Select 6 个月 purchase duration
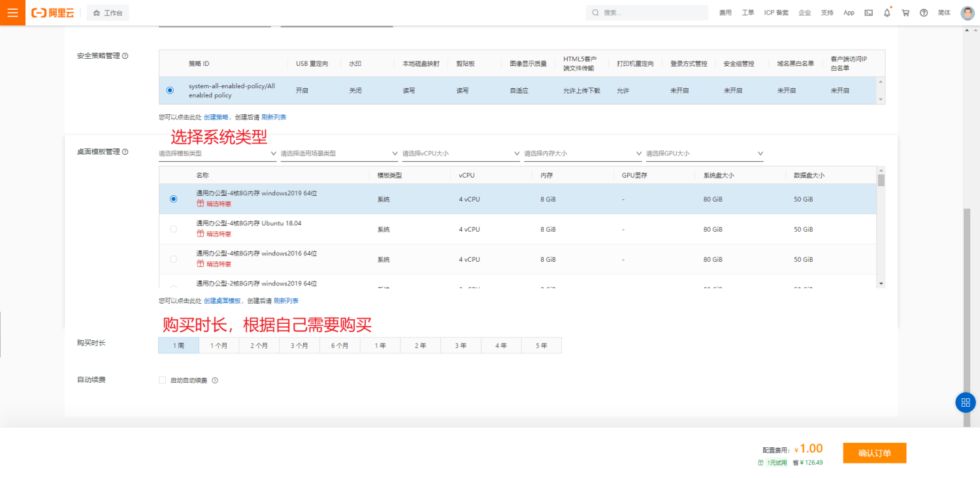 [340, 345]
